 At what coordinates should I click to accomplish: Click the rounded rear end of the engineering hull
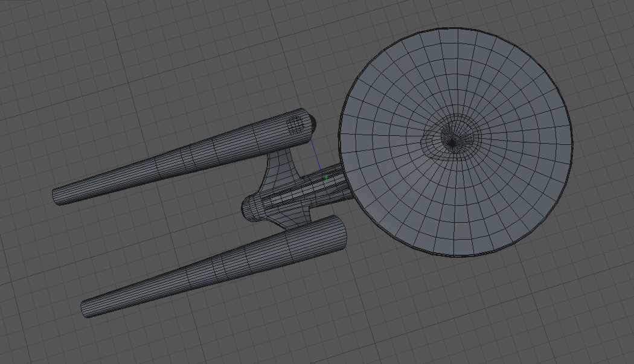tap(252, 208)
